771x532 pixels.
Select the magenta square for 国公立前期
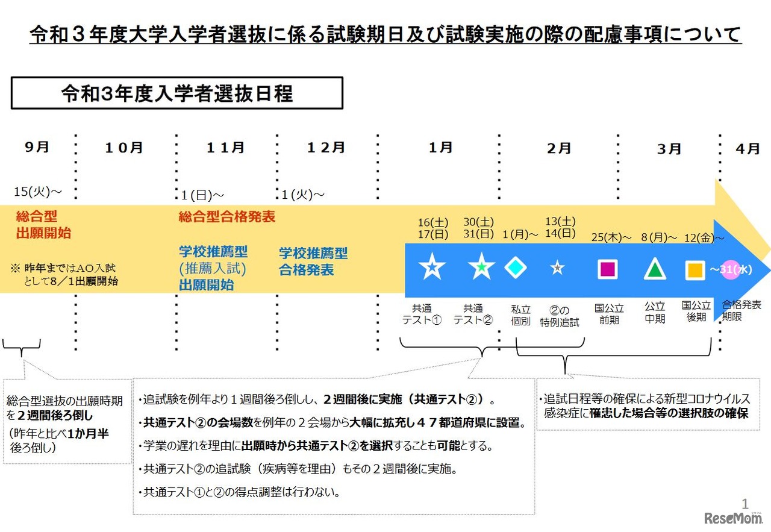pyautogui.click(x=608, y=269)
